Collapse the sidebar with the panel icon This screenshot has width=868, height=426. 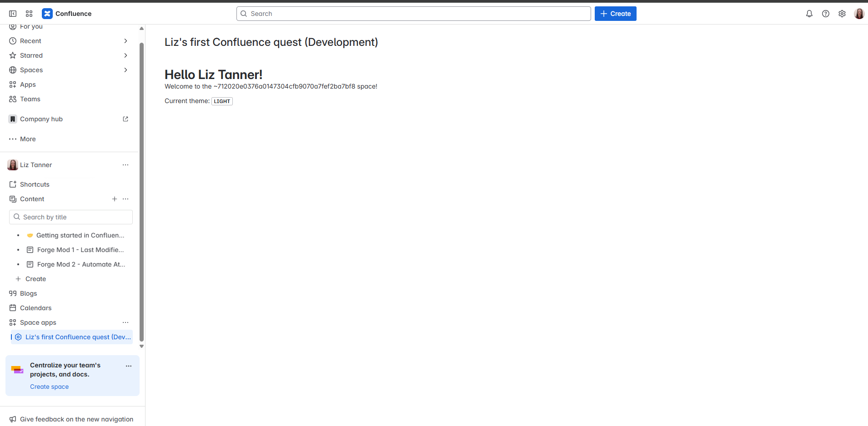13,14
